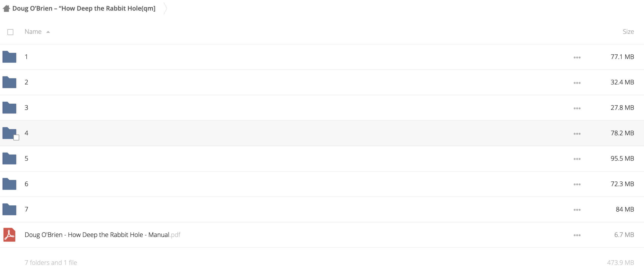644x274 pixels.
Task: Tick the select-all checkbox in header
Action: click(10, 32)
